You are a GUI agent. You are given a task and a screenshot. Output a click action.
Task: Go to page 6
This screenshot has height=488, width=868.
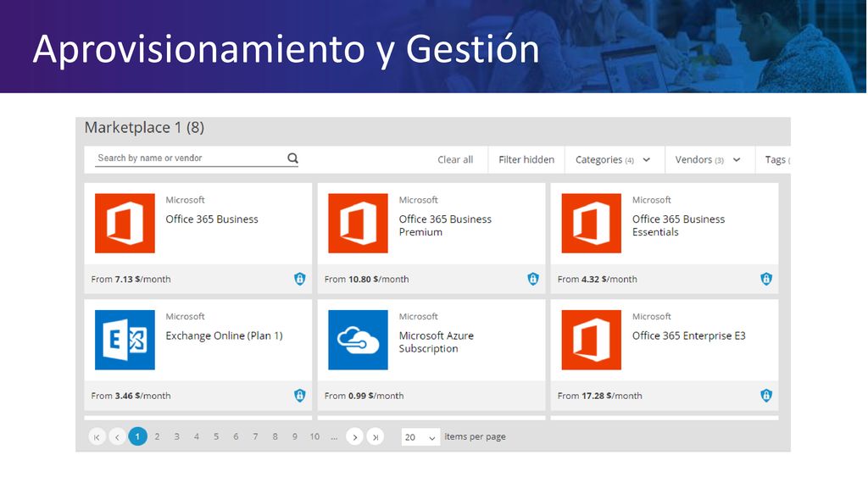(x=236, y=436)
